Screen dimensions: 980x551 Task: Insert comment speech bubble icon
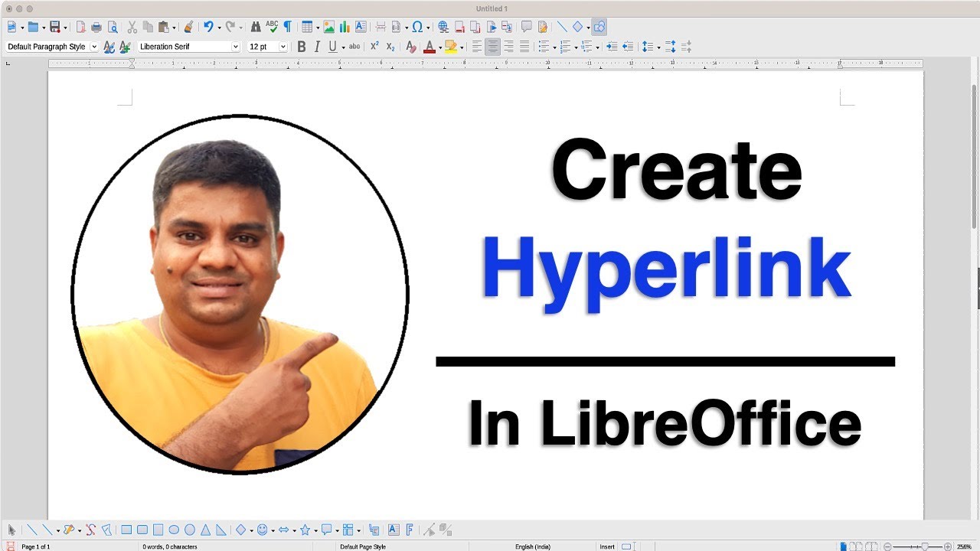click(527, 27)
